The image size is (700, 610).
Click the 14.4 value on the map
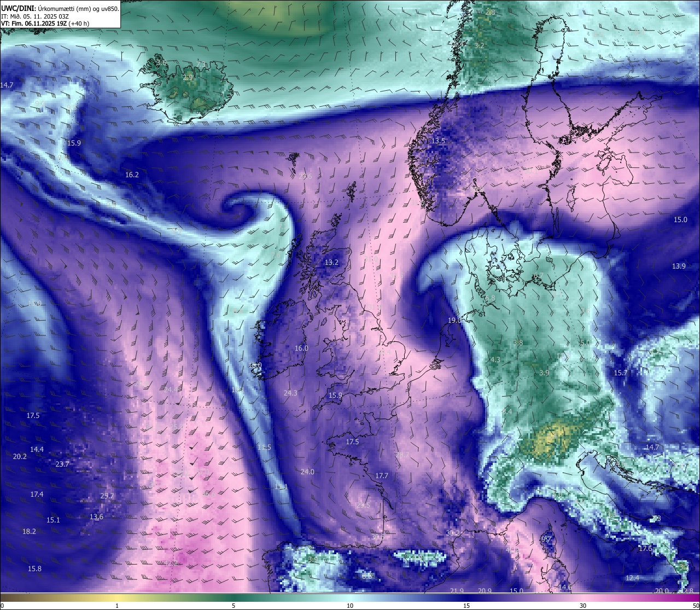point(37,450)
